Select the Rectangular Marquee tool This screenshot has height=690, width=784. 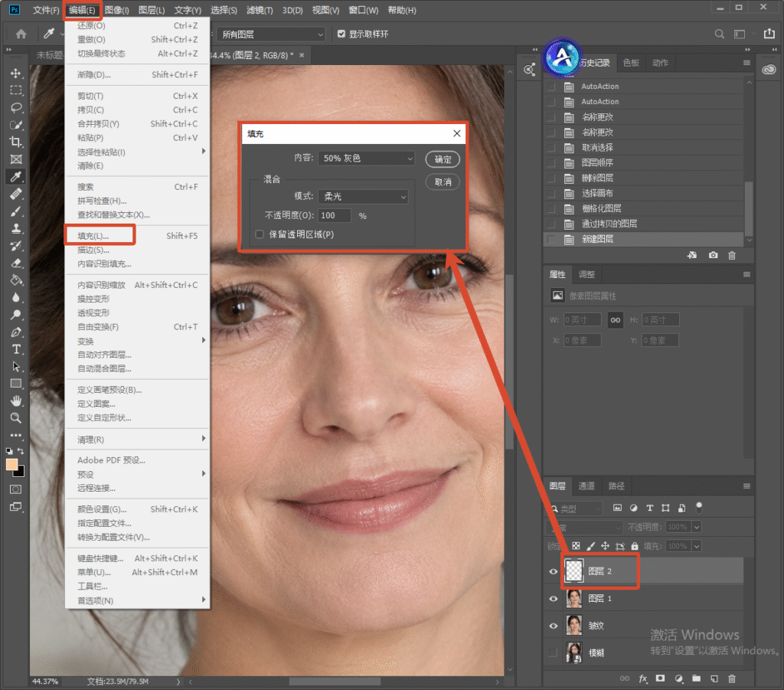tap(16, 90)
